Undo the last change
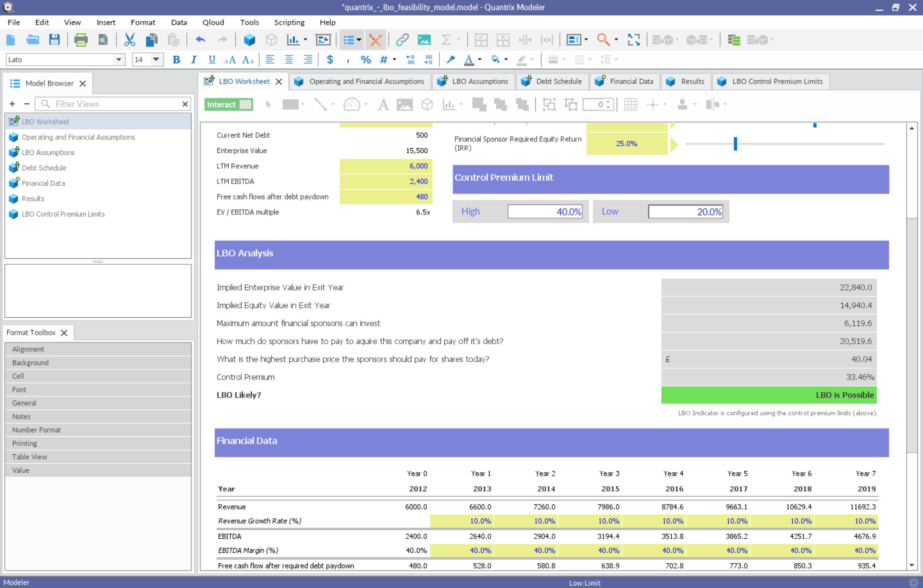The image size is (923, 588). point(200,40)
